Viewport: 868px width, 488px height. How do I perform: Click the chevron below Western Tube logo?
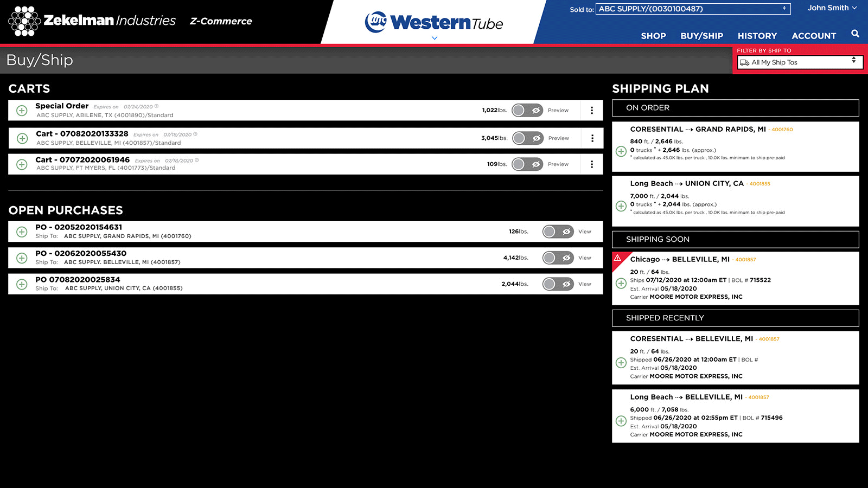tap(434, 38)
